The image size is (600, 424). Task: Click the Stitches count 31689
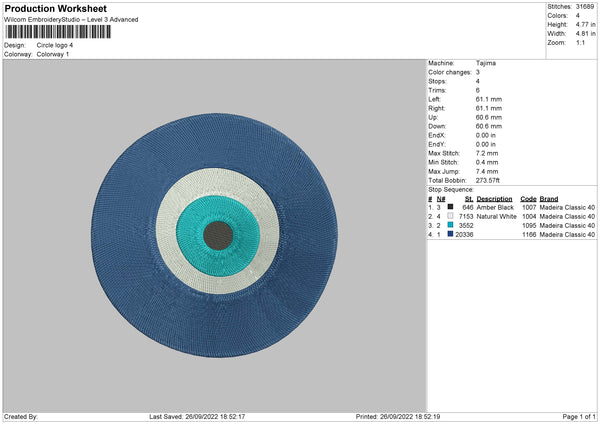(x=586, y=6)
